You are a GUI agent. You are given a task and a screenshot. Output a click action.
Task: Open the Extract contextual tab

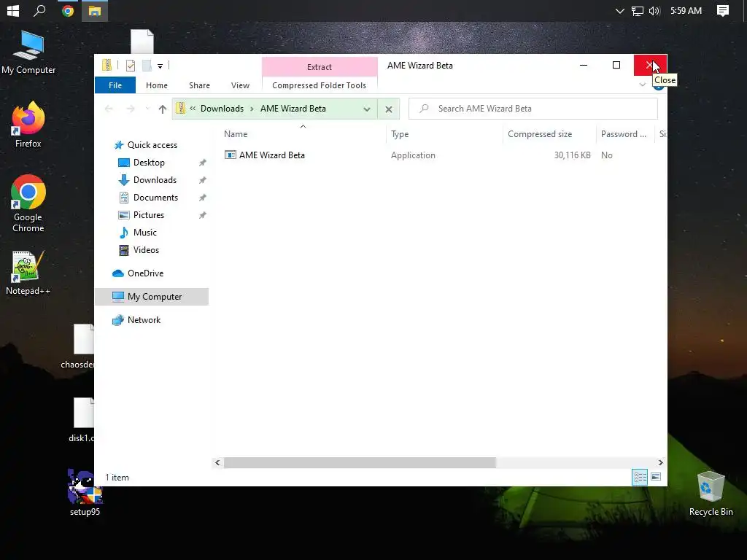point(320,67)
